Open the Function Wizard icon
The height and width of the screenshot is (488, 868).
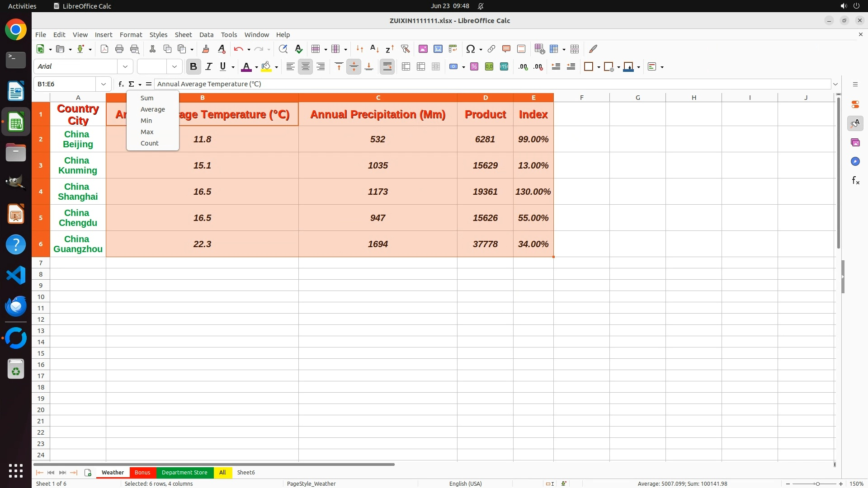[x=121, y=84]
